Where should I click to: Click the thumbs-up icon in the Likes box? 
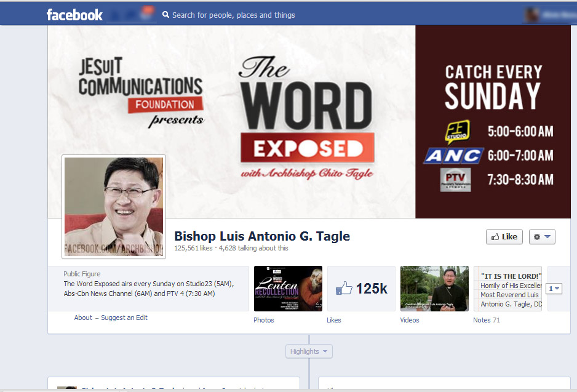pyautogui.click(x=344, y=288)
